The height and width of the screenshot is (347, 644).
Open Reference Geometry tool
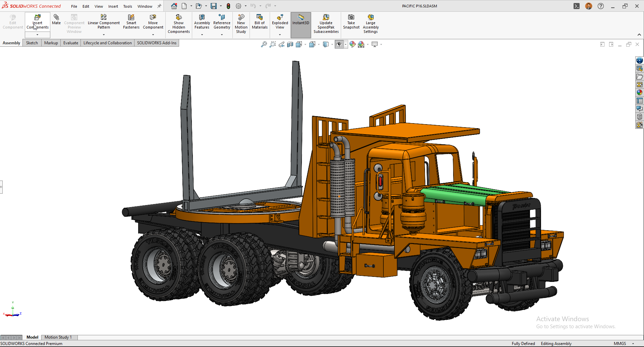point(222,22)
